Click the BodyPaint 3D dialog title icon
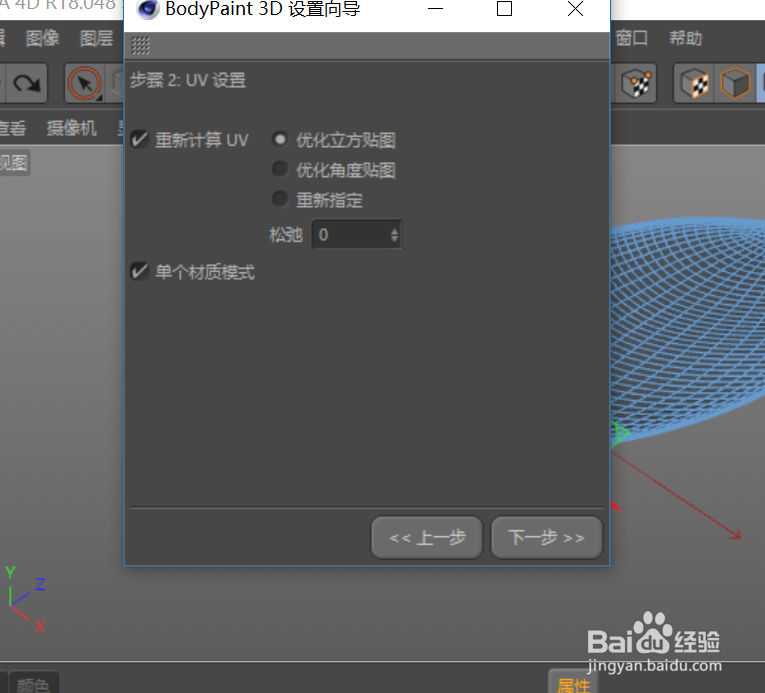Screen dimensions: 765x693 click(x=148, y=9)
